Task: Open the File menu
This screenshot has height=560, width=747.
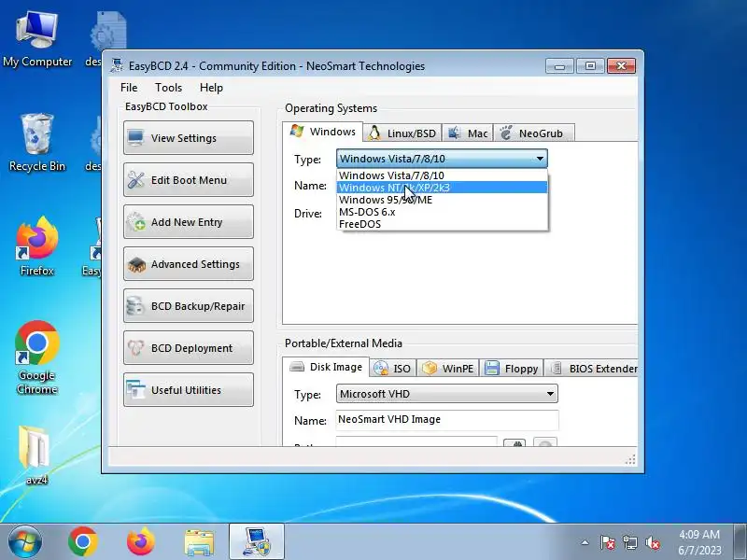Action: [x=129, y=88]
